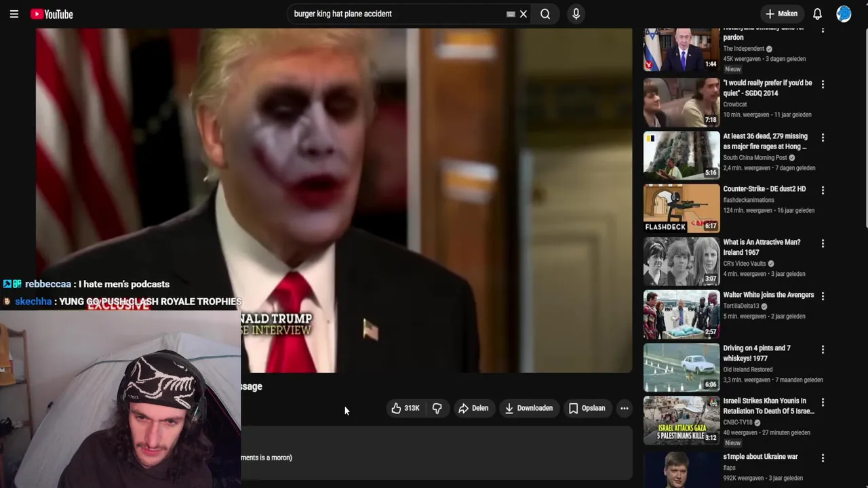Open title 'Walter White joins the Avengers'

768,296
